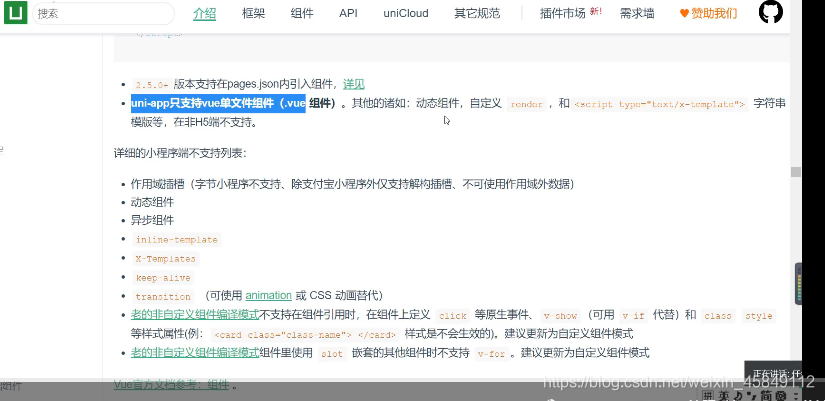Focus the 搜索 search field
825x401 pixels.
(104, 14)
